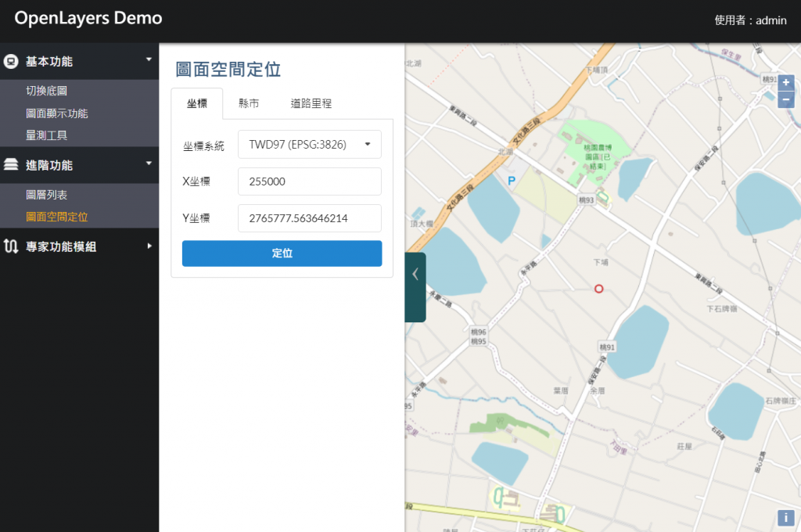Click the blue 定位 button
The image size is (801, 532).
[282, 253]
